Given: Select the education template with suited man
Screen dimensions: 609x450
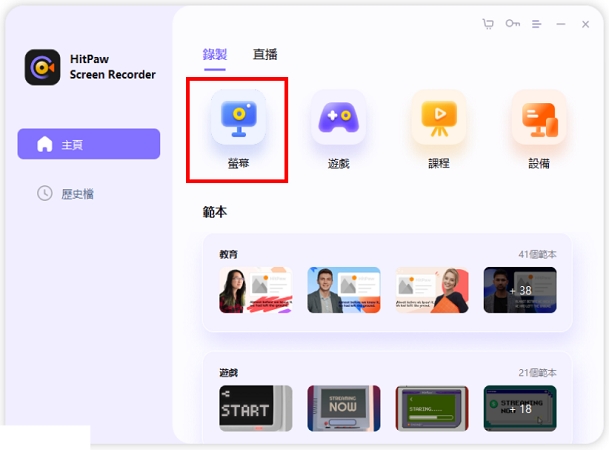Looking at the screenshot, I should coord(344,290).
